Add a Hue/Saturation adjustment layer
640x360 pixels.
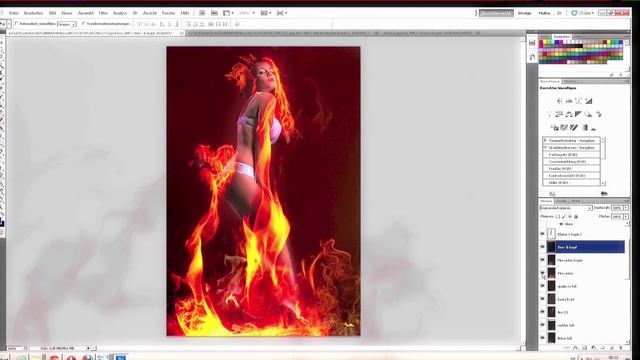(559, 114)
